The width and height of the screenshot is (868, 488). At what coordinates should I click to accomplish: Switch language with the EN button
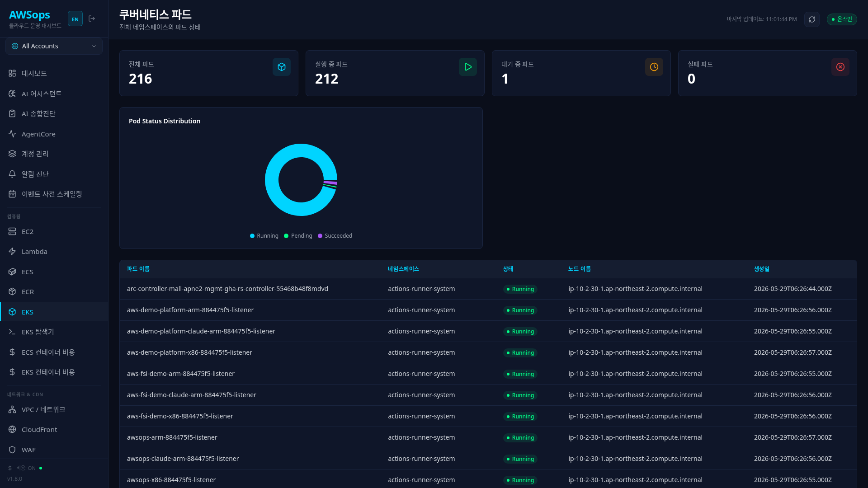pyautogui.click(x=75, y=19)
